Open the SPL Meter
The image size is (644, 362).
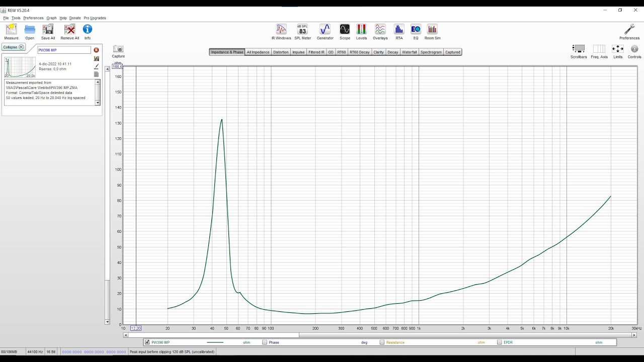pyautogui.click(x=302, y=29)
